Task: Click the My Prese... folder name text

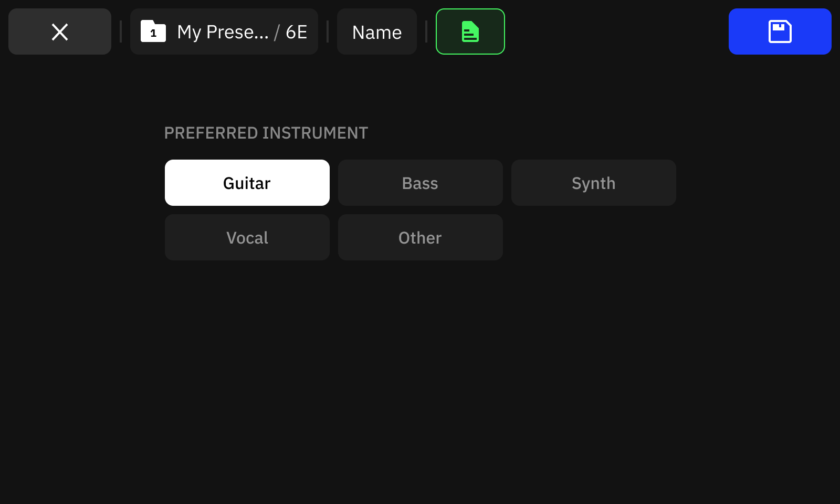Action: coord(223,32)
